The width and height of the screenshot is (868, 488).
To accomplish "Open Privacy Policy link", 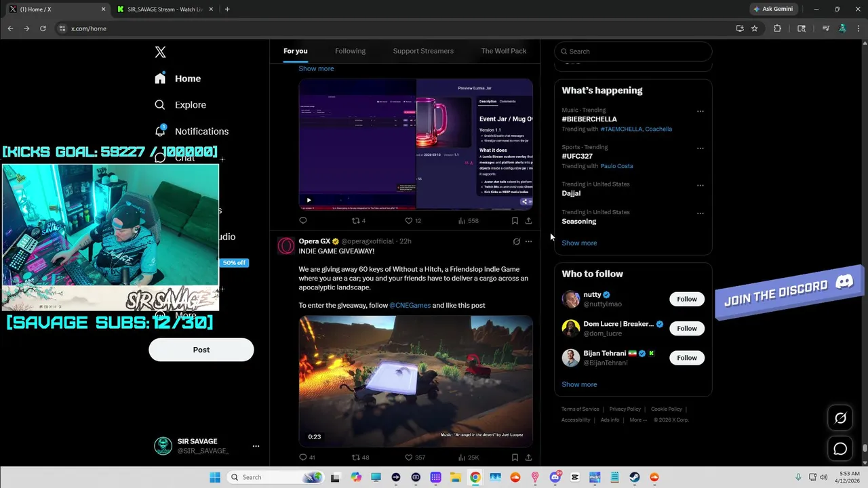I will 625,409.
